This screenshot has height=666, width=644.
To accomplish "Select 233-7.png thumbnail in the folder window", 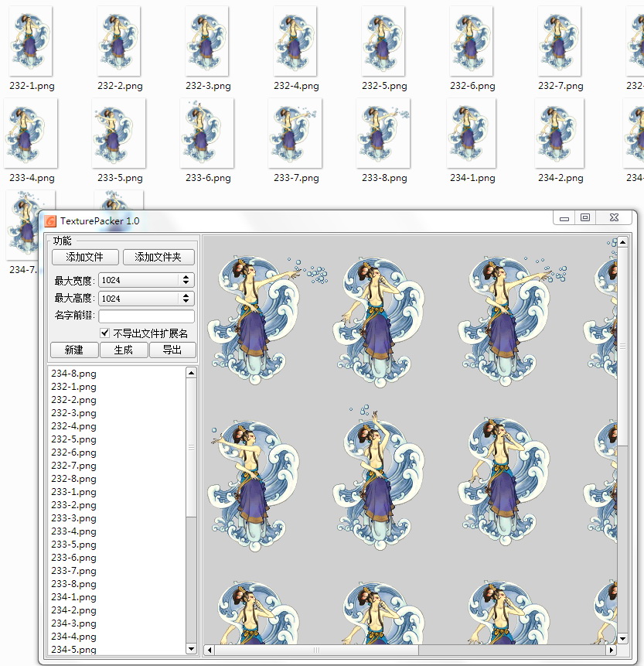I will 295,133.
